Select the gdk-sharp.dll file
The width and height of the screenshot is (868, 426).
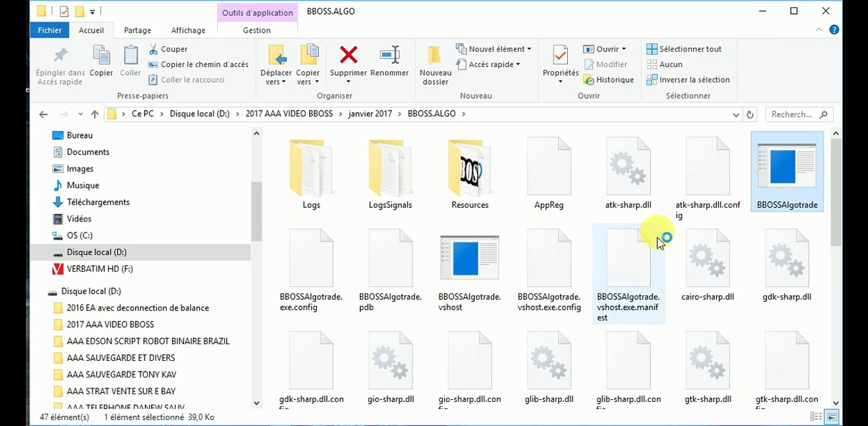coord(787,266)
